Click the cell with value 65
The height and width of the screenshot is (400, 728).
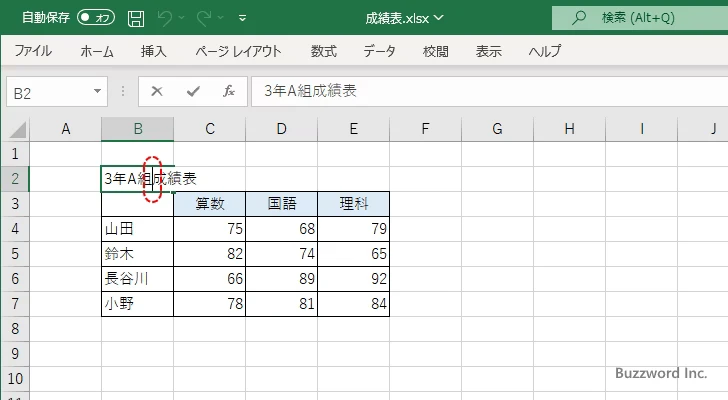(x=354, y=254)
